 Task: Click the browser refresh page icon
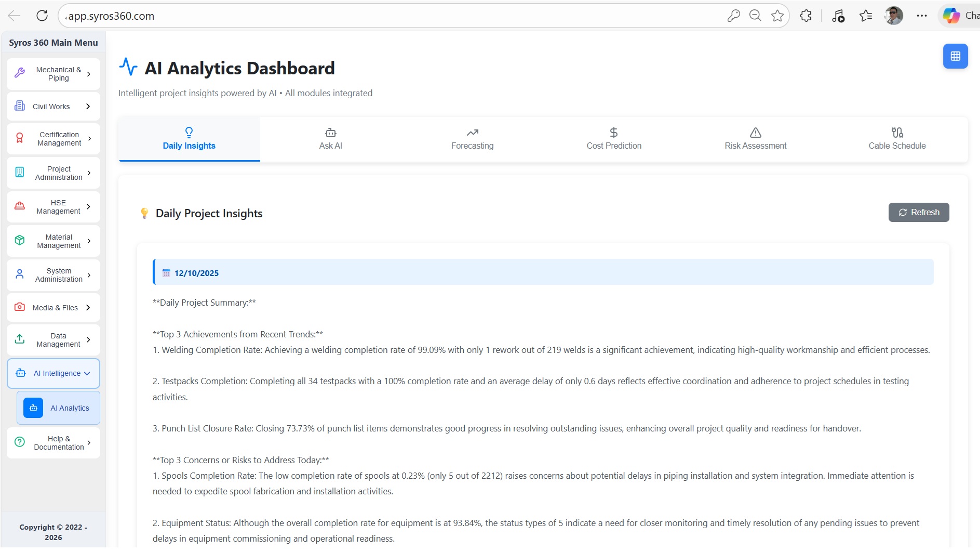point(42,16)
